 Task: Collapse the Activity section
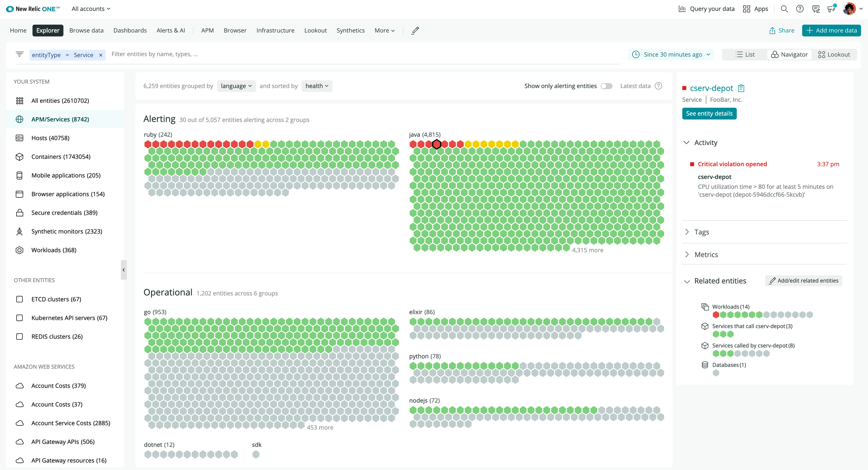pos(686,142)
